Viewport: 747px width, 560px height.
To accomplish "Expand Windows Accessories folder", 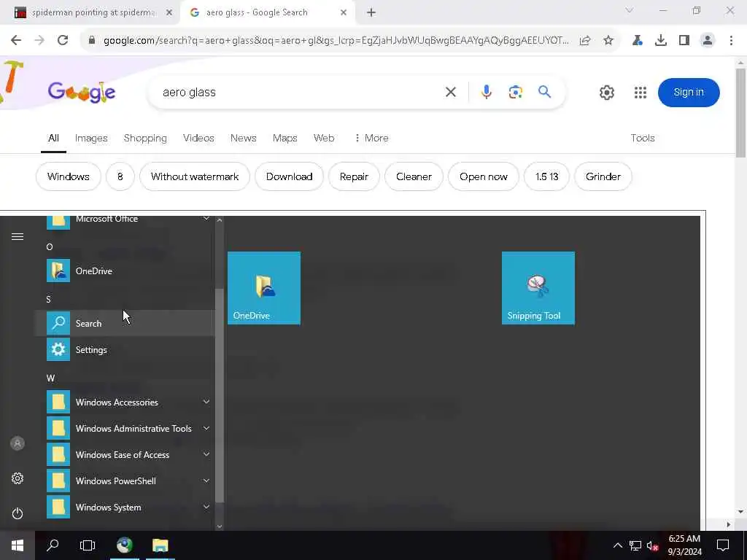I will click(x=125, y=402).
